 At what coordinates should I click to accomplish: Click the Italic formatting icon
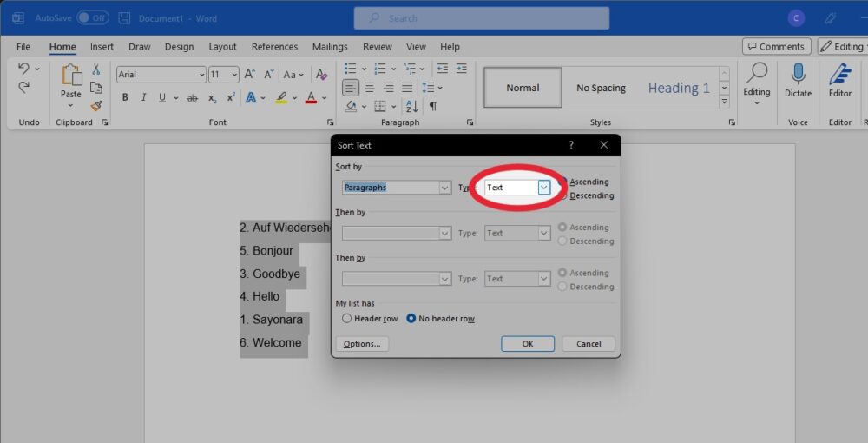coord(143,98)
